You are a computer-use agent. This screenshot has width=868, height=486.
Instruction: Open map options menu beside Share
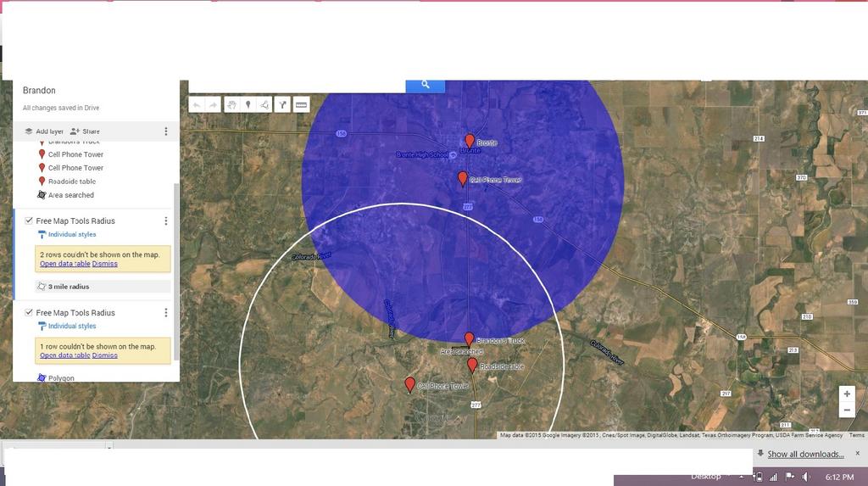pos(166,131)
